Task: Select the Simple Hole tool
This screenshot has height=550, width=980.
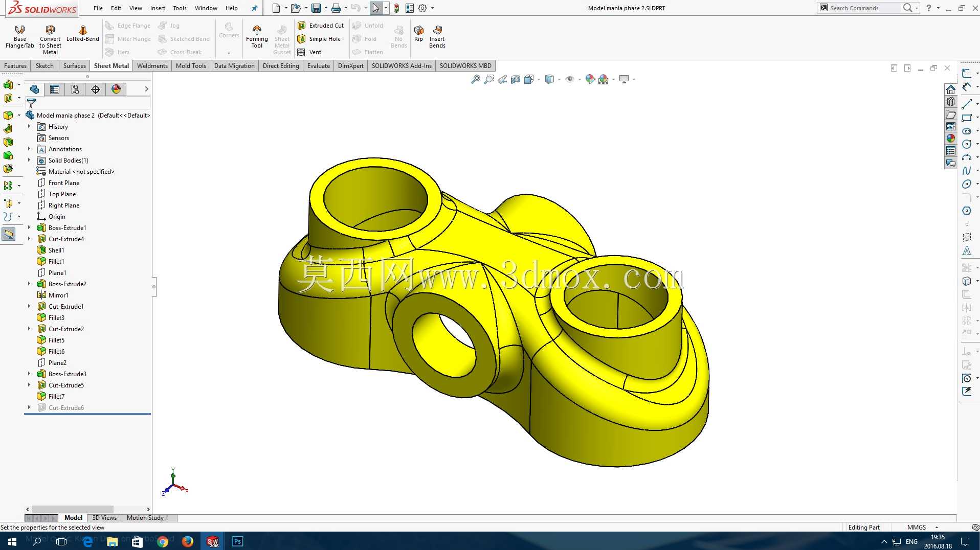Action: pyautogui.click(x=319, y=39)
